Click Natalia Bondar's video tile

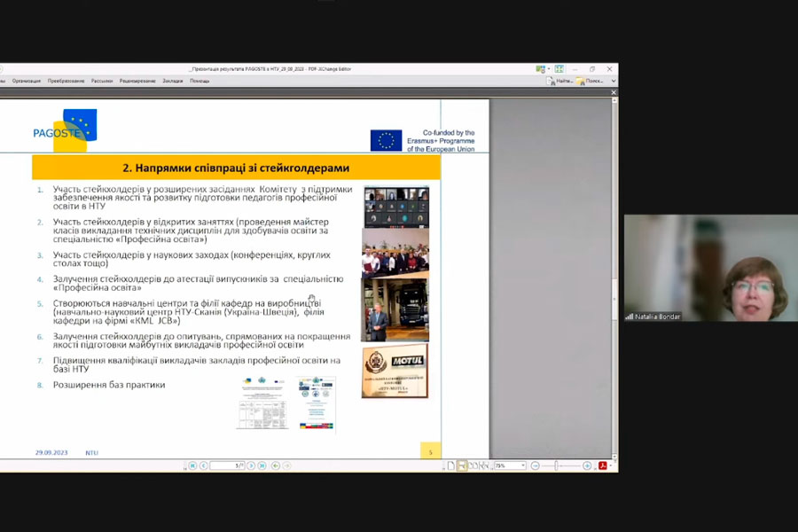click(x=711, y=268)
